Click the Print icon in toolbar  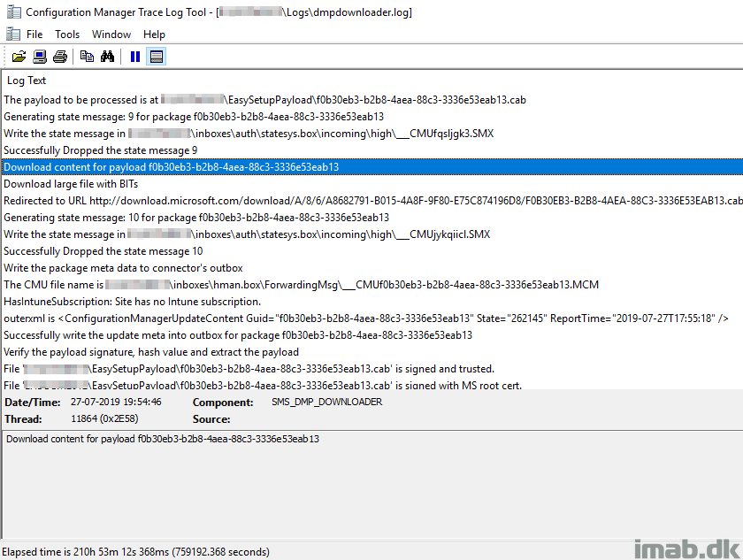(60, 57)
